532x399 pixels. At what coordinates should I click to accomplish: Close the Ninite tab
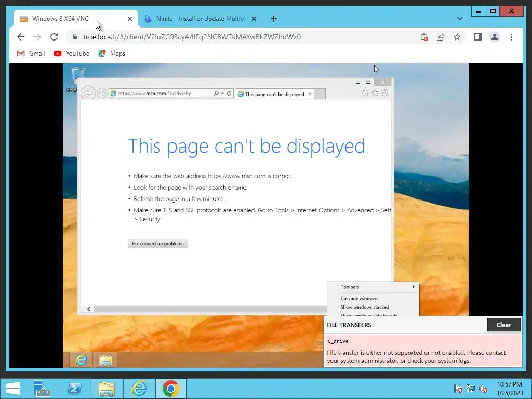pos(254,19)
